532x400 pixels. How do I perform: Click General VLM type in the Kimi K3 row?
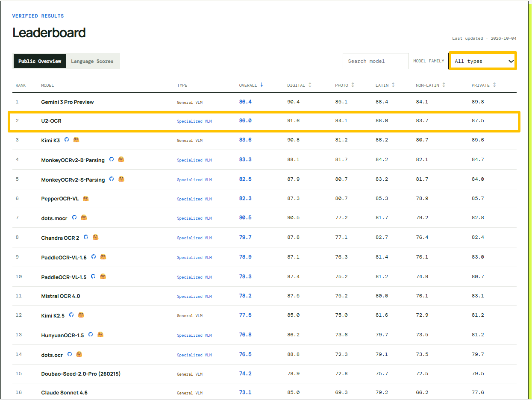pyautogui.click(x=190, y=141)
